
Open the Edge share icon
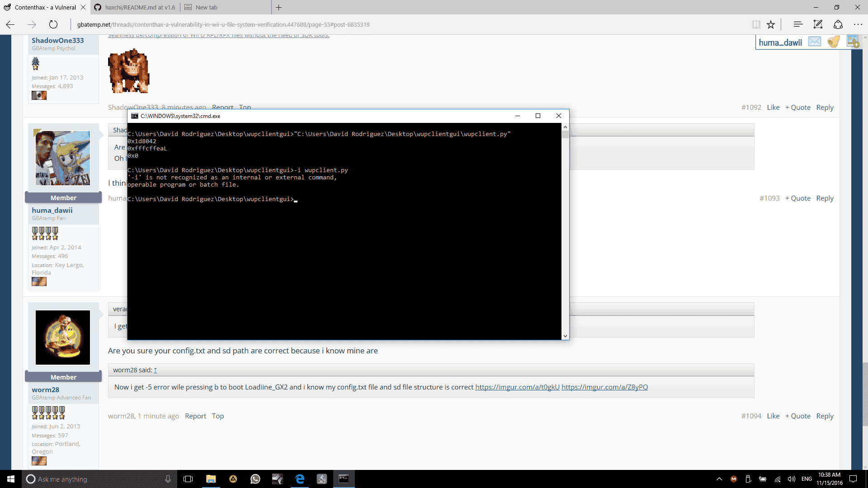click(x=838, y=24)
